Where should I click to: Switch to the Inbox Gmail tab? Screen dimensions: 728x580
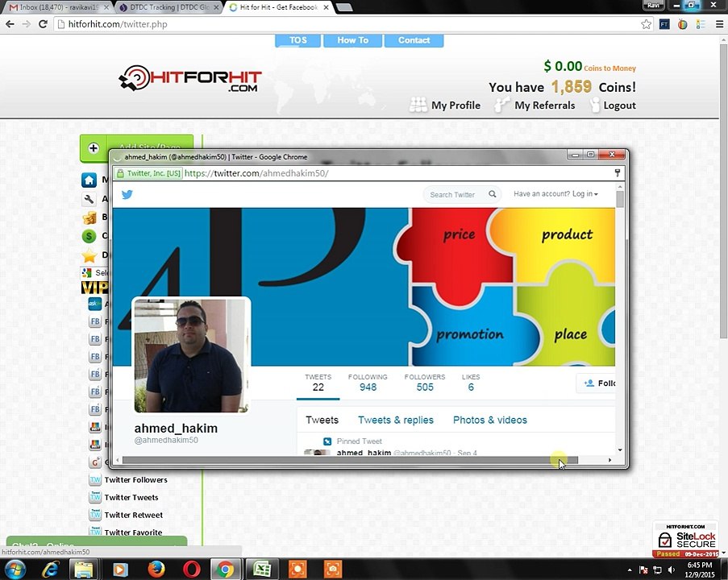tap(58, 7)
